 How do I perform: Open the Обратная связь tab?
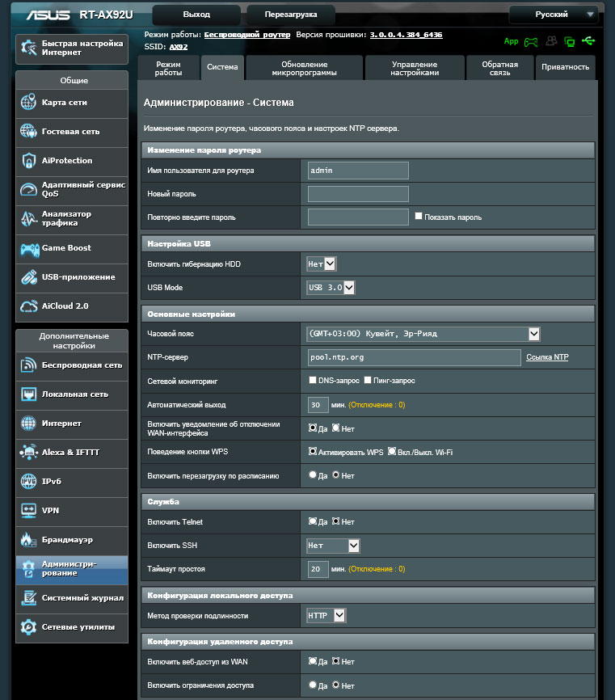pyautogui.click(x=500, y=69)
